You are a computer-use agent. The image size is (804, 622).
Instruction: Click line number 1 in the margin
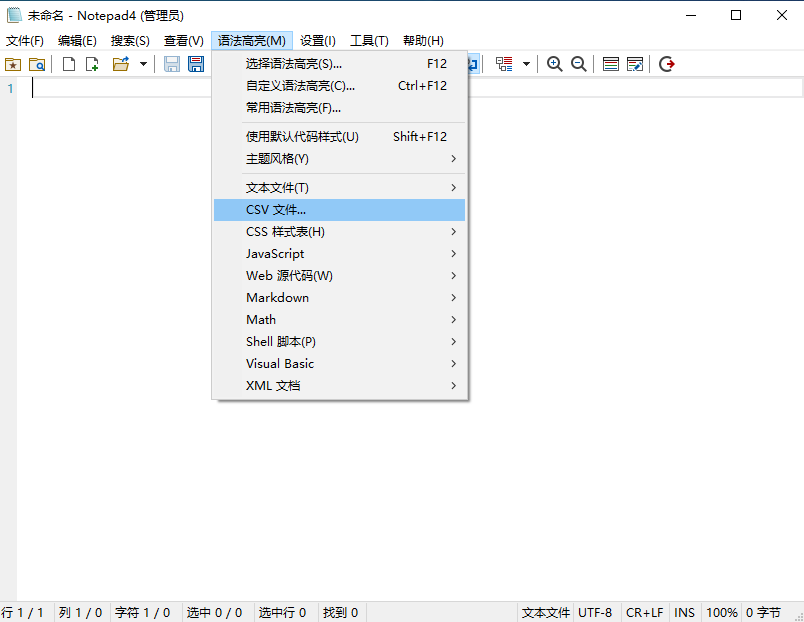[x=10, y=89]
